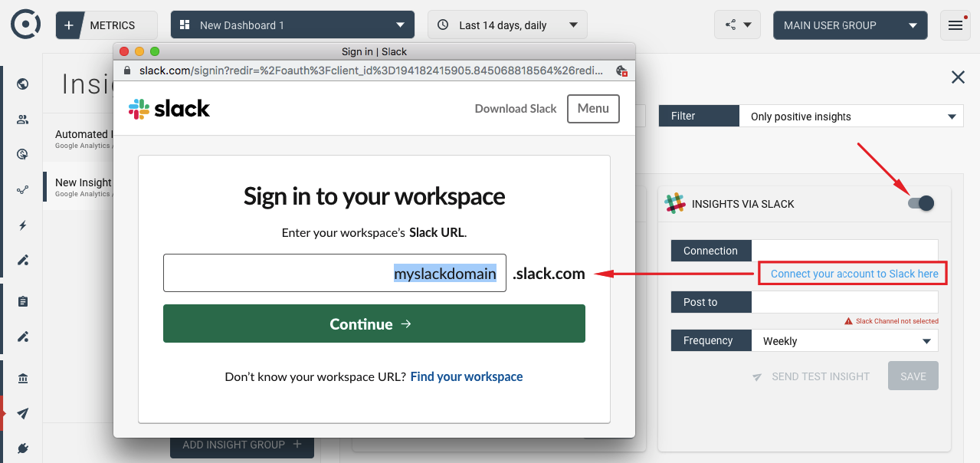
Task: Open the share dropdown
Action: click(x=738, y=25)
